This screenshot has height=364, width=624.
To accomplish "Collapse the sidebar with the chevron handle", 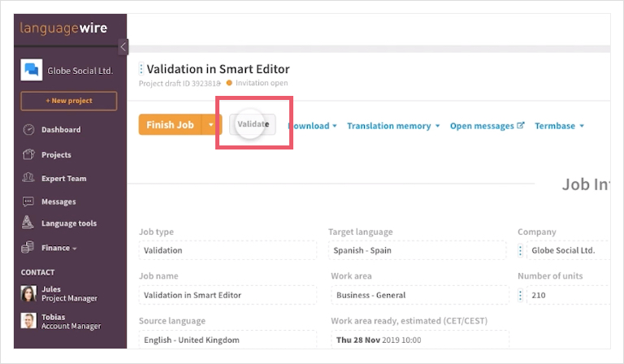I will pos(123,47).
